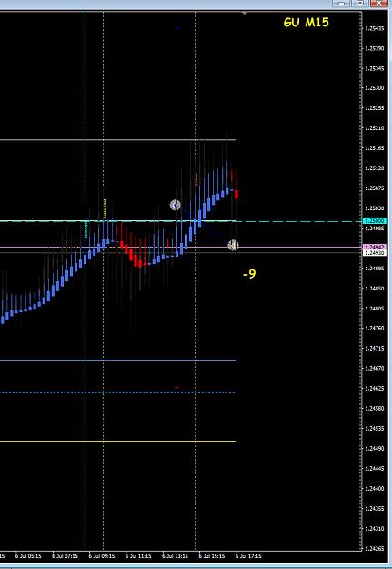Click the 1.24760 price scale value
This screenshot has height=569, width=392.
pos(375,328)
